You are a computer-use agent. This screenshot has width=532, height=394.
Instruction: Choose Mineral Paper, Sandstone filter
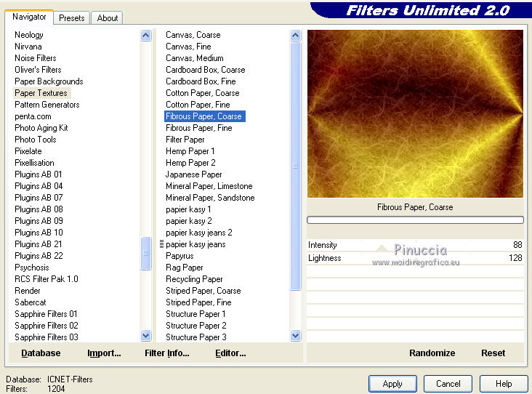tap(210, 198)
